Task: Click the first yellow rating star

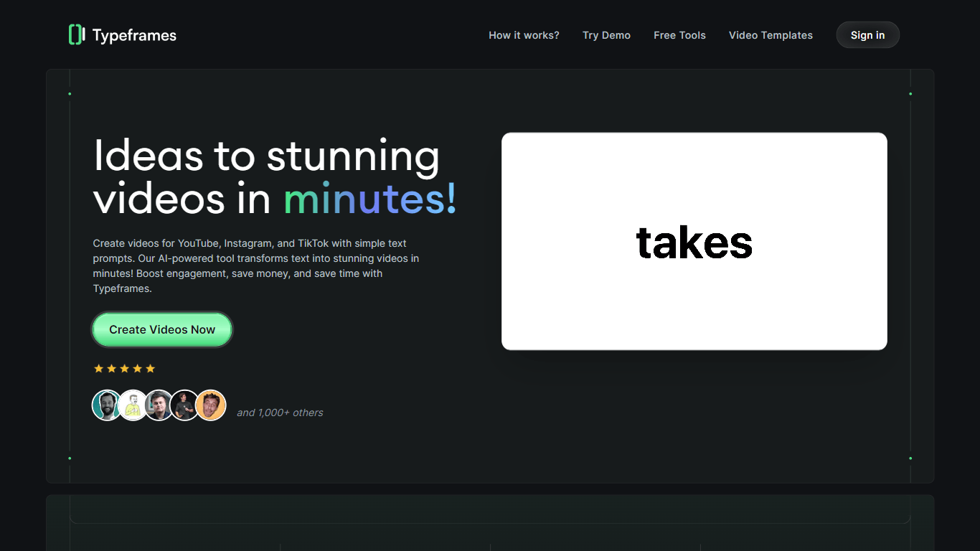Action: coord(99,369)
